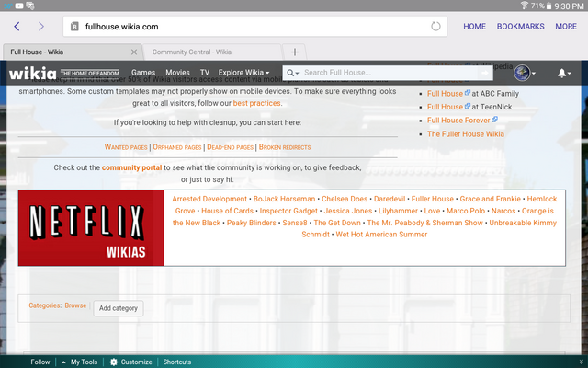Open Wet Hot American Summer link
This screenshot has width=588, height=368.
click(x=381, y=235)
